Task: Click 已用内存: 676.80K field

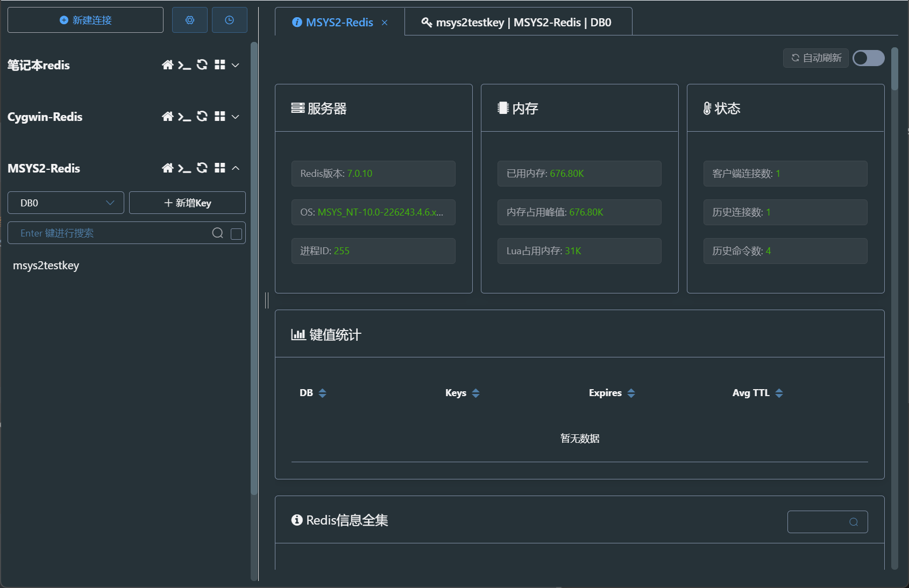Action: [x=579, y=174]
